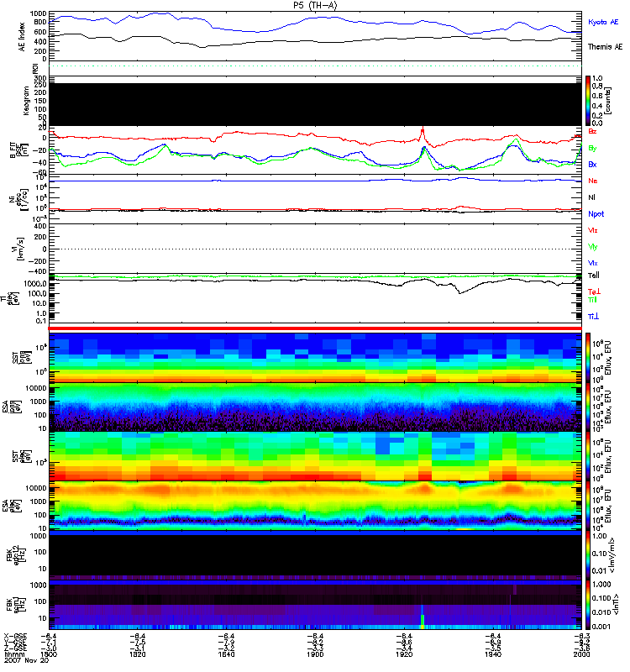Click the date label "2007 Nov 20"
This screenshot has width=630, height=672.
pyautogui.click(x=26, y=660)
